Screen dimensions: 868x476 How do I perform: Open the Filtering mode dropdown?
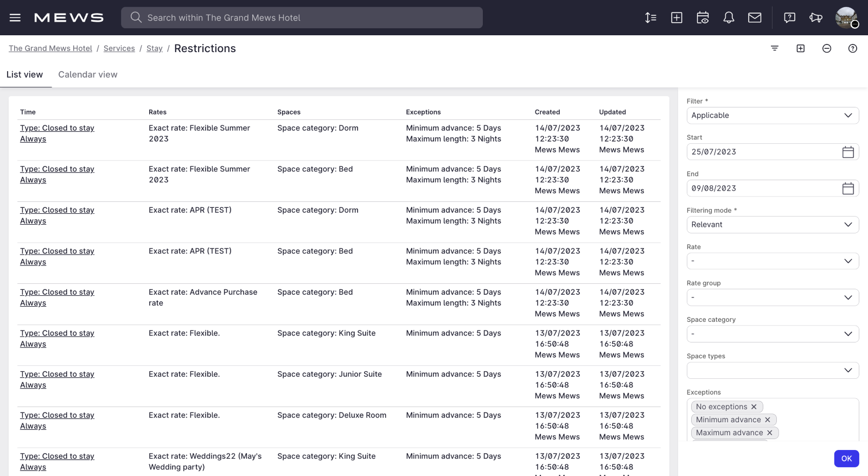(x=773, y=225)
